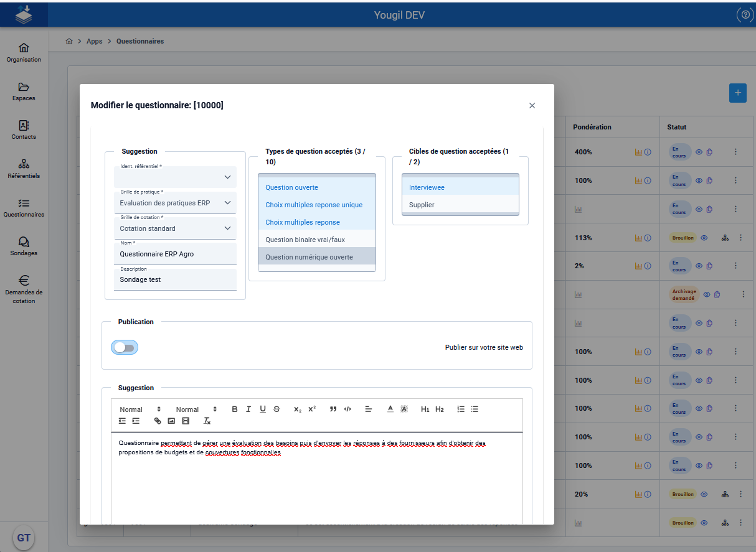Toggle bold formatting in the editor

point(235,409)
